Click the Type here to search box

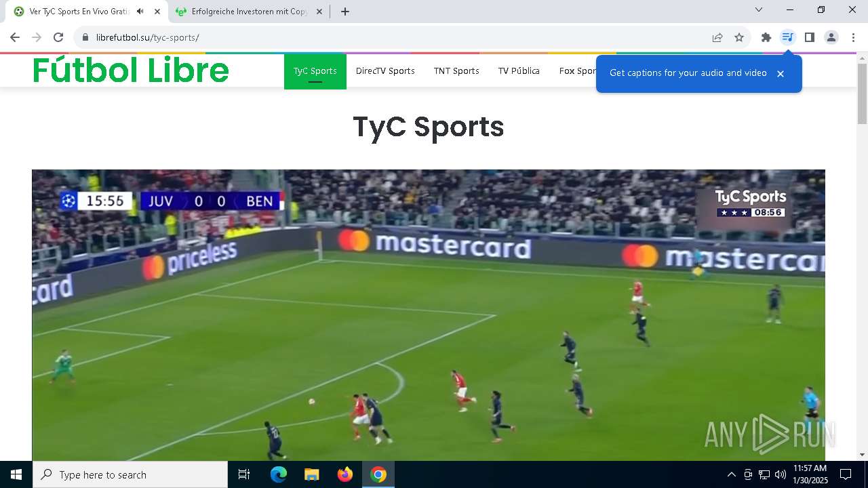pos(130,474)
